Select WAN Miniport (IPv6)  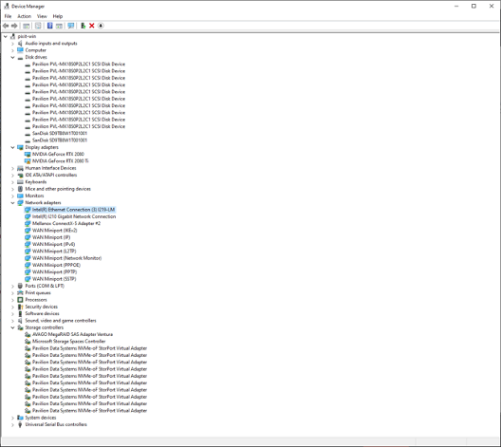click(x=54, y=244)
